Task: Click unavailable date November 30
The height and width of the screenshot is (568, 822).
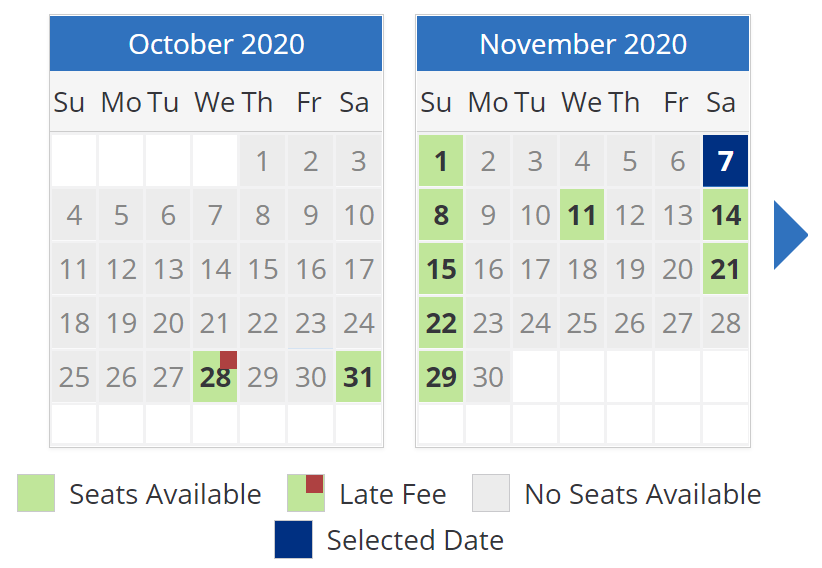Action: point(488,377)
